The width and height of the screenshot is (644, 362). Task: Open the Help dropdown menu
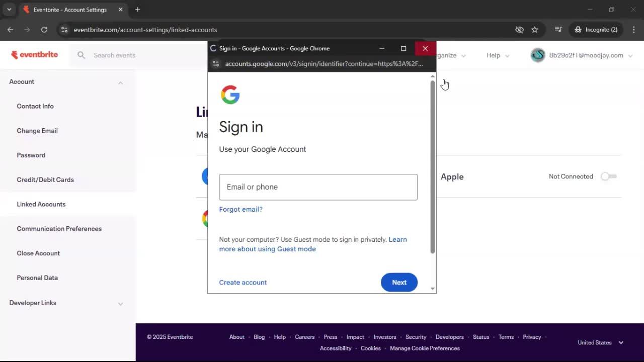pyautogui.click(x=498, y=55)
